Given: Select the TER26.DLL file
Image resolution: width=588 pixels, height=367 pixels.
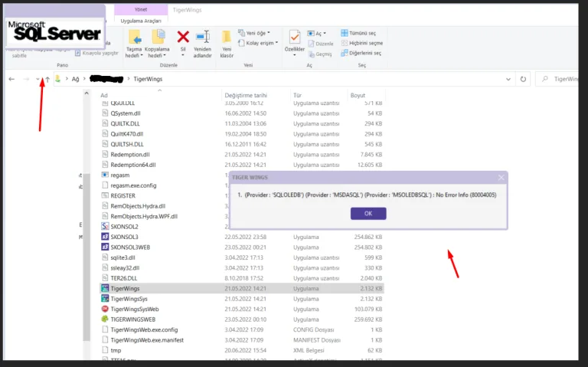Looking at the screenshot, I should pos(124,278).
